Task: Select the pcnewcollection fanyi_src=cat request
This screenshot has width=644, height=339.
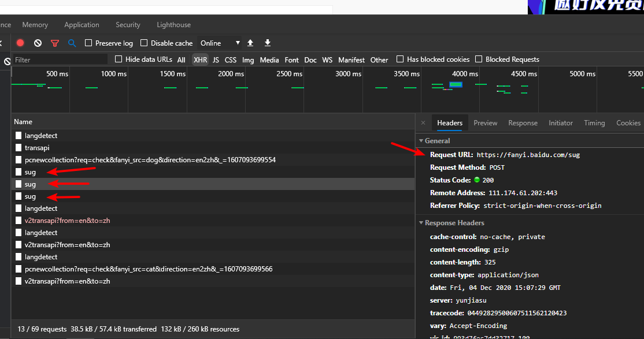Action: 213,269
